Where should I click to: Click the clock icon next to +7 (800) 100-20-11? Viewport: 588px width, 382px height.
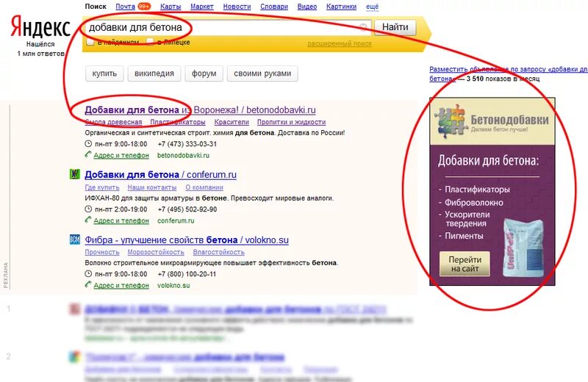pyautogui.click(x=88, y=274)
